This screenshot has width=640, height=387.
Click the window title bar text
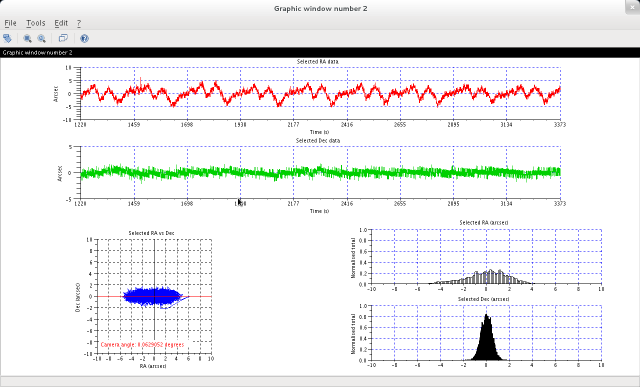tap(320, 9)
